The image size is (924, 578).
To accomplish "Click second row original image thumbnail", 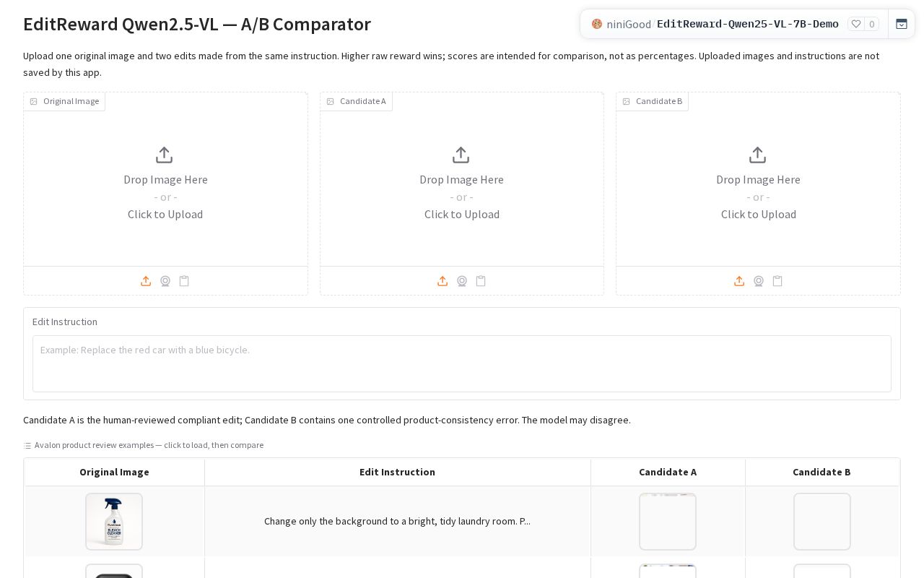I will pos(114,571).
